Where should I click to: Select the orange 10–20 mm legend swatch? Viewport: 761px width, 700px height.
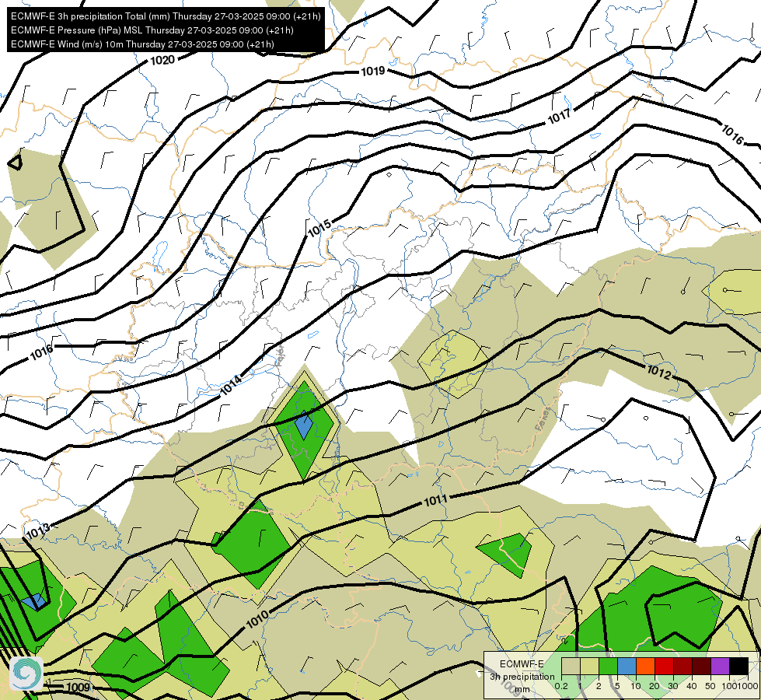(x=645, y=667)
